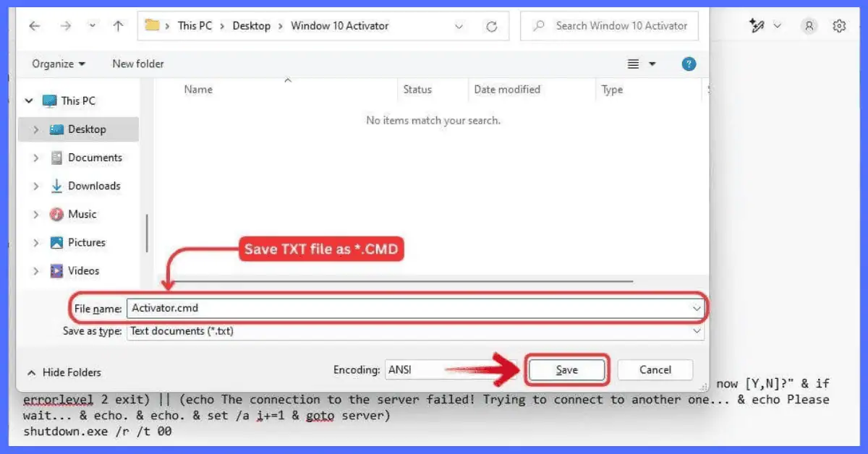Go forward with the right arrow button
Screen dimensions: 868x454
click(x=66, y=26)
